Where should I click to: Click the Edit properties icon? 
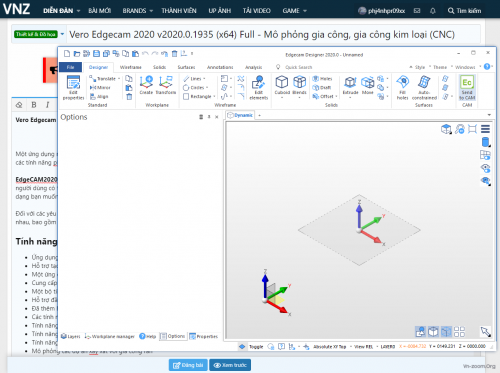coord(73,87)
